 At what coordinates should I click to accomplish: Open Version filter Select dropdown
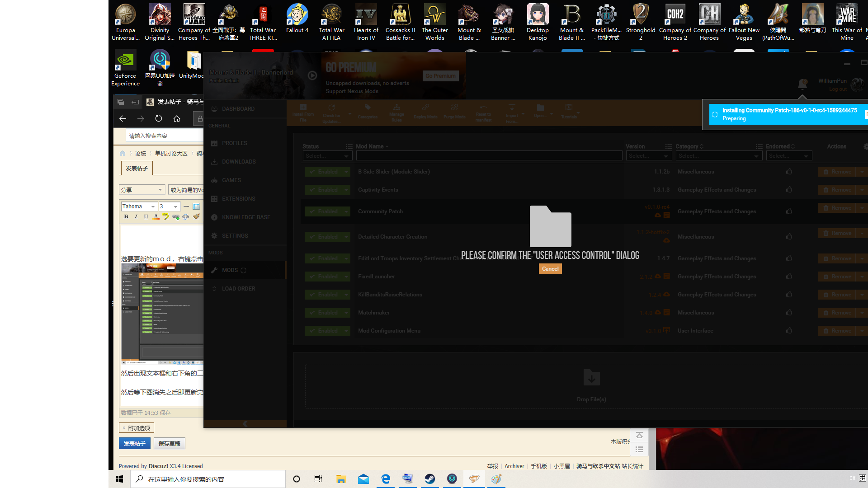649,156
